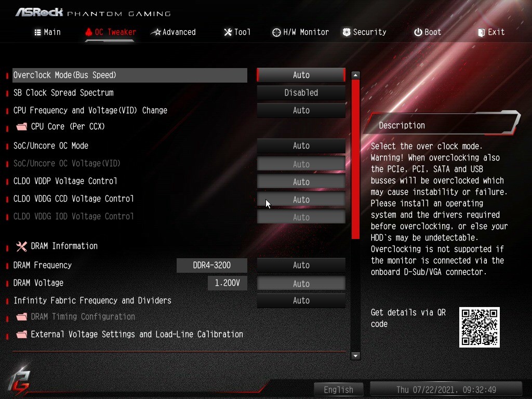Open External Voltage Settings and Load-Line Calibration
This screenshot has width=532, height=399.
tap(137, 334)
